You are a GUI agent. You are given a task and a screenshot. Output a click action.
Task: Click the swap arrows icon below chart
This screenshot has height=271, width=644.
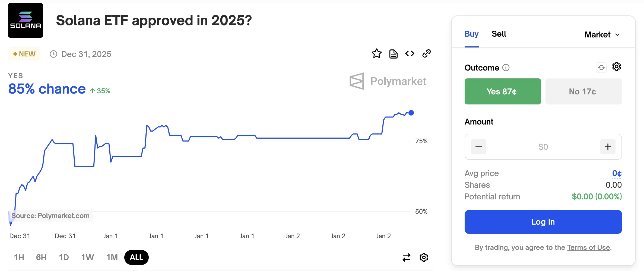pyautogui.click(x=406, y=257)
